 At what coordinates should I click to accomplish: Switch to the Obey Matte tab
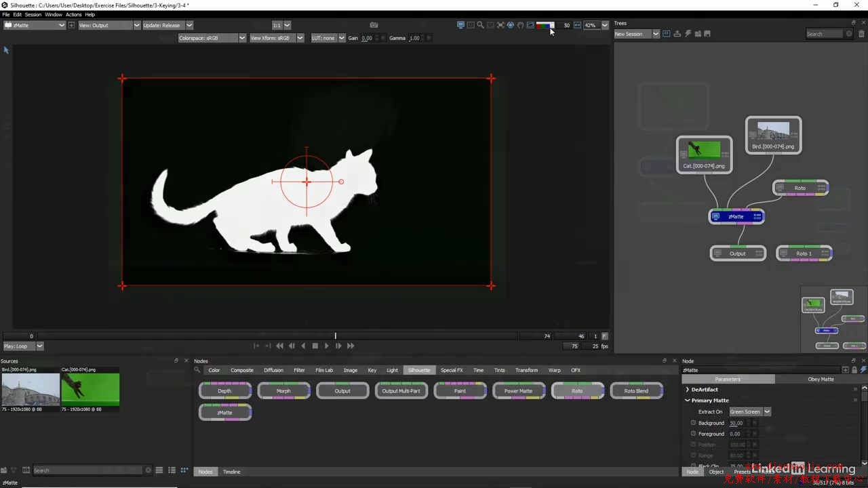(821, 379)
